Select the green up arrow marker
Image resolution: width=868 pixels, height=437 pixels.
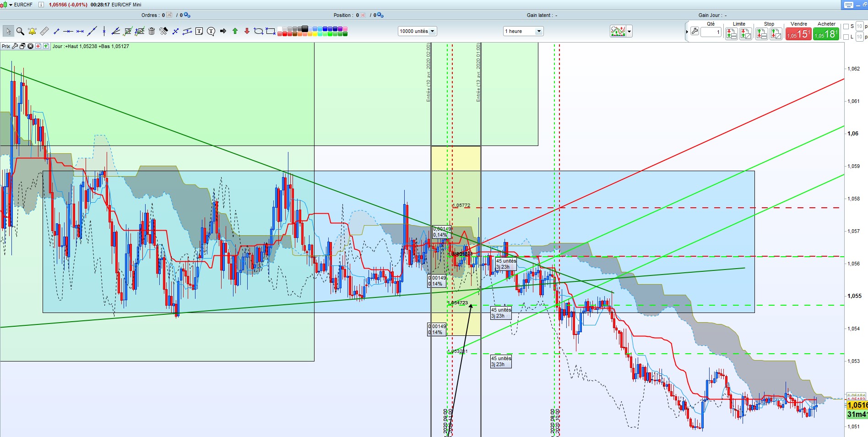click(x=235, y=31)
